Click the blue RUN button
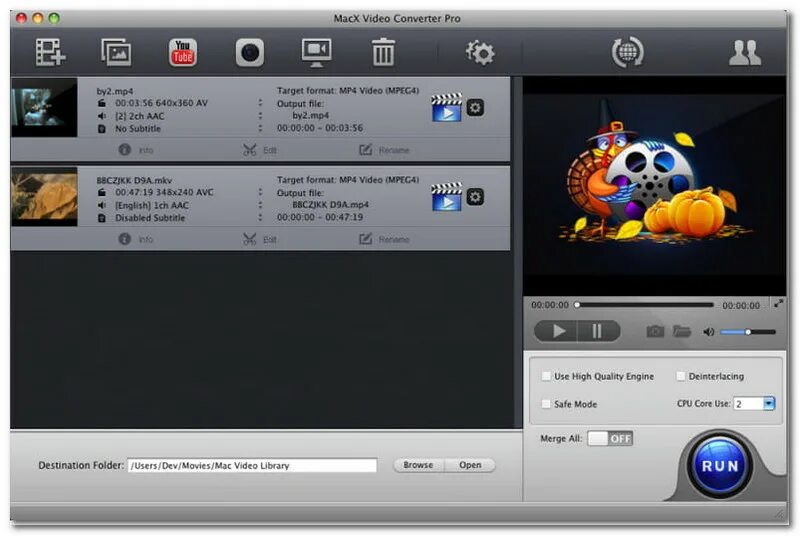Screen dimensions: 800x536 (720, 466)
